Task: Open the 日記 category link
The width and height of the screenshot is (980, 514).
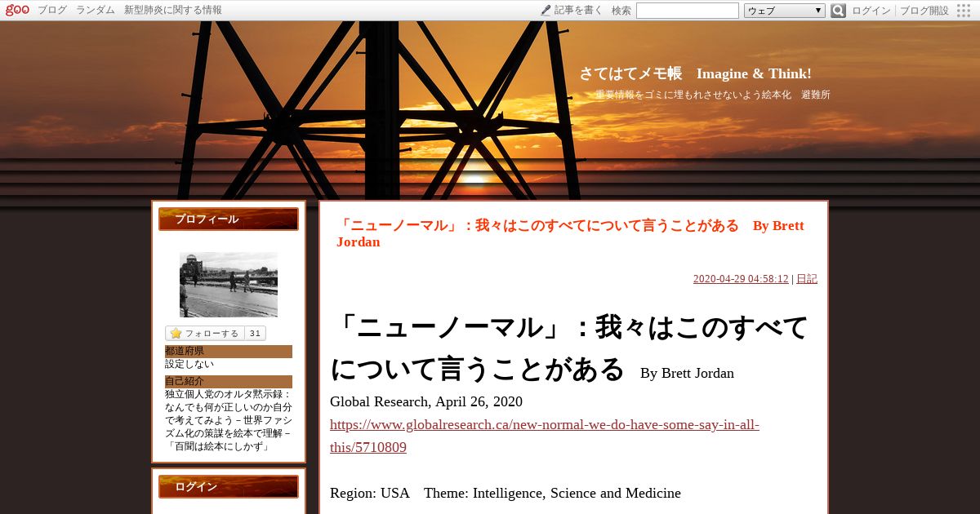Action: (807, 279)
